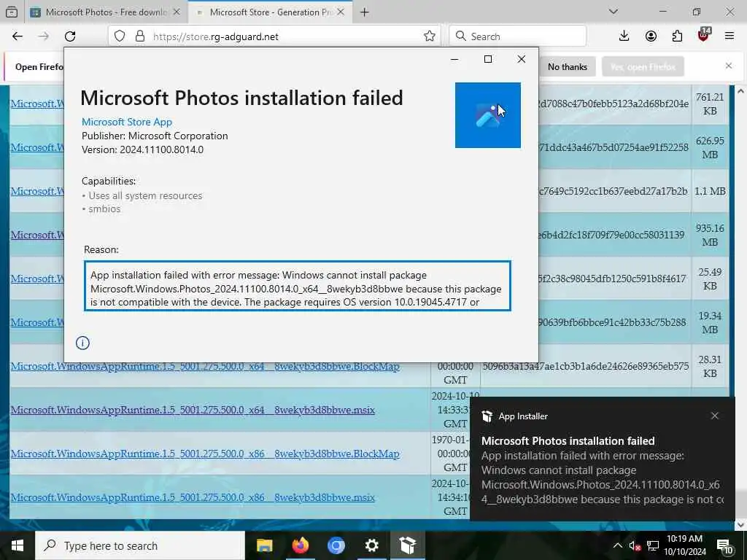Select the 19.34 MB size cell

[x=710, y=323]
